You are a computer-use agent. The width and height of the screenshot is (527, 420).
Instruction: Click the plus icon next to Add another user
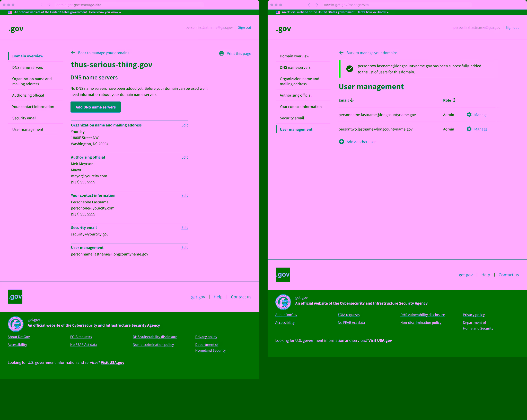coord(341,142)
